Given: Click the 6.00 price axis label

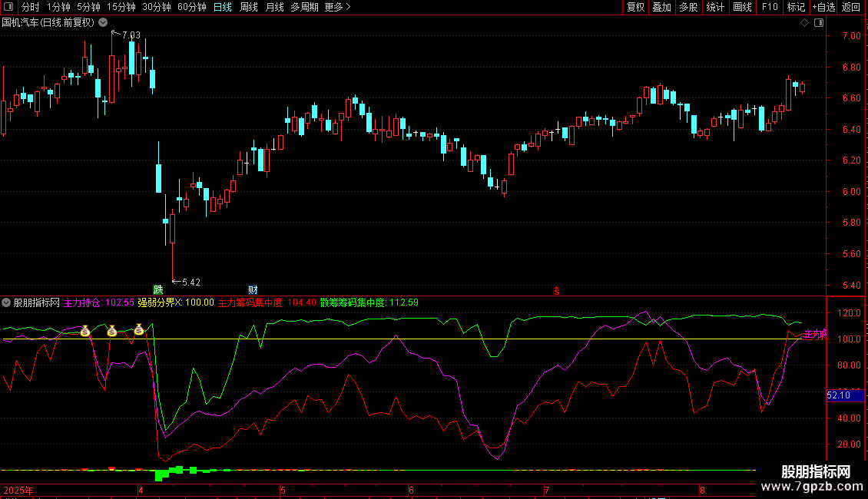Looking at the screenshot, I should [851, 192].
